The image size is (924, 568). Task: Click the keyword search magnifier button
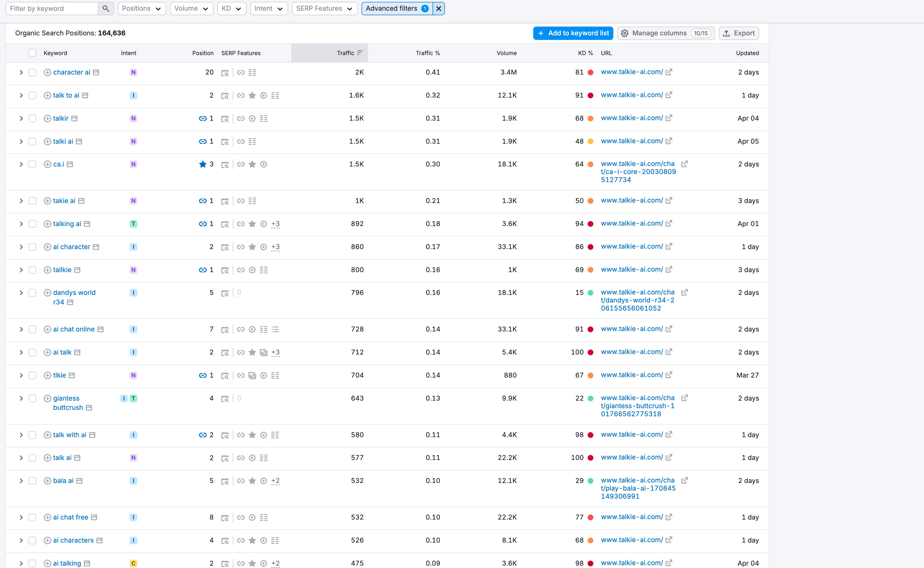click(106, 8)
